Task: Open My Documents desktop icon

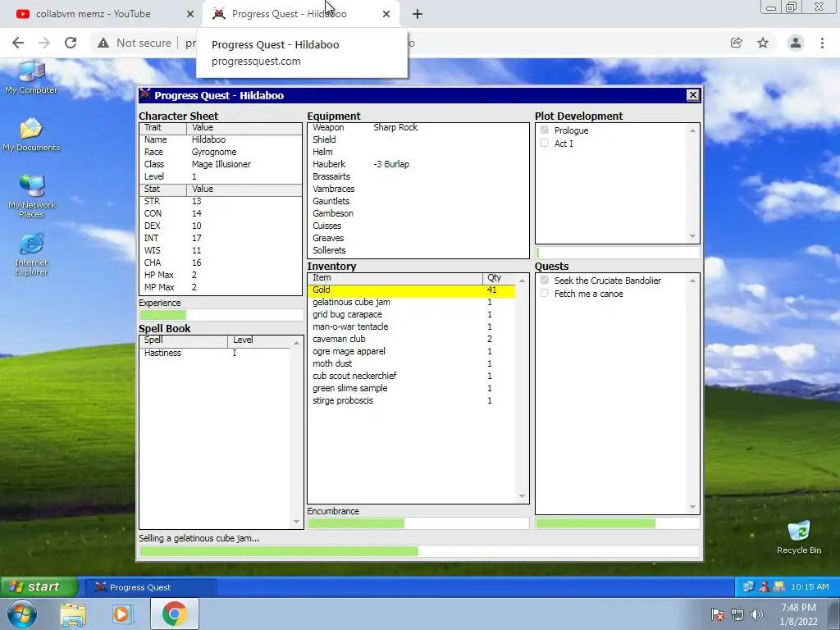Action: pos(32,135)
